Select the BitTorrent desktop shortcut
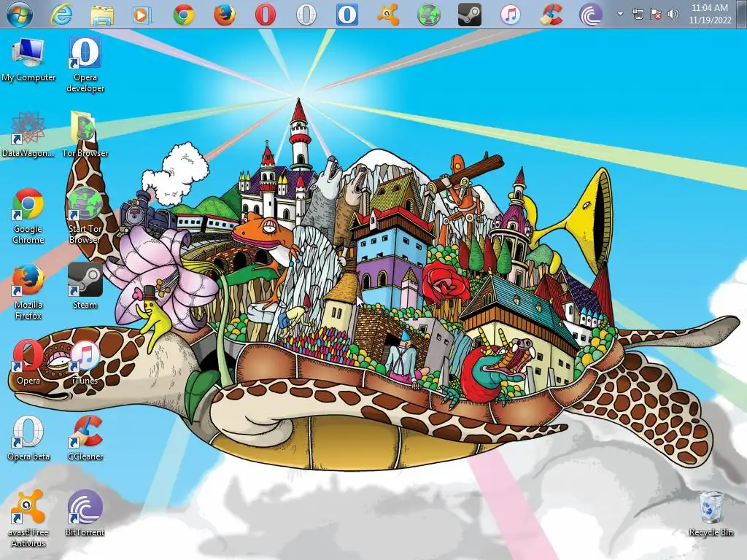The height and width of the screenshot is (560, 747). click(85, 513)
